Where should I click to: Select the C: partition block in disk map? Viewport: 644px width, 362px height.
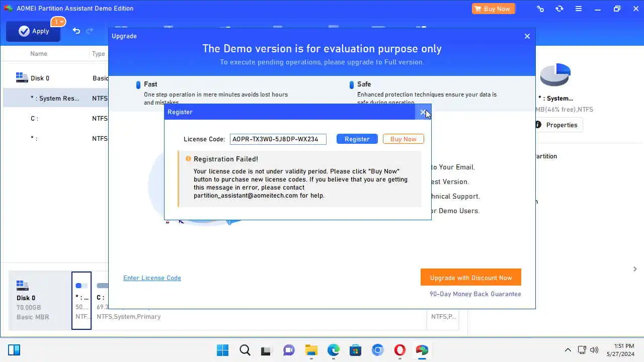pyautogui.click(x=259, y=301)
